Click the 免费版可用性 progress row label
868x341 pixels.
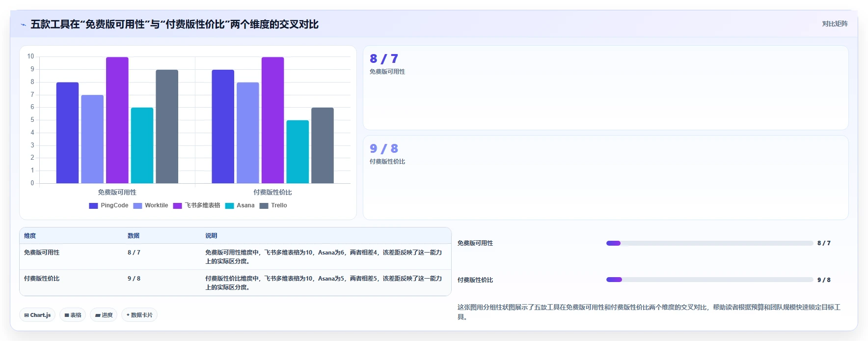tap(475, 243)
